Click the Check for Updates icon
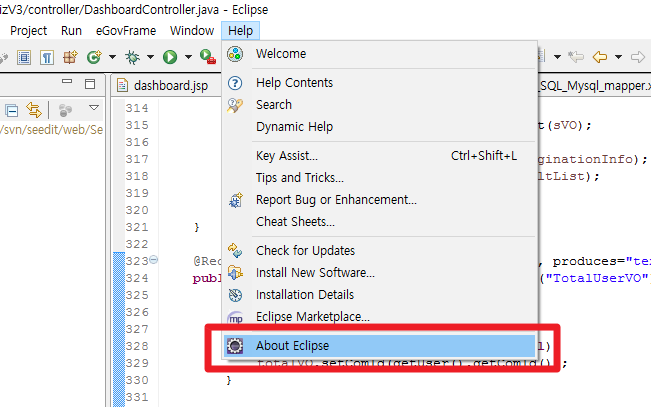651x407 pixels. tap(235, 250)
